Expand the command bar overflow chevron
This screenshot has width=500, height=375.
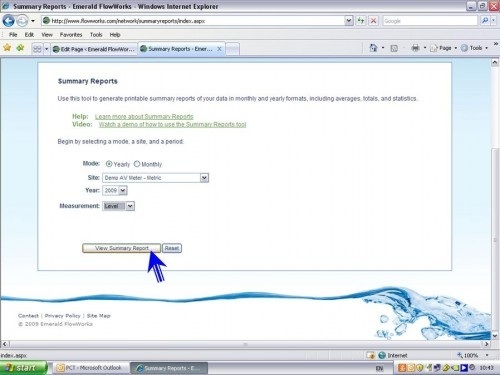point(496,44)
